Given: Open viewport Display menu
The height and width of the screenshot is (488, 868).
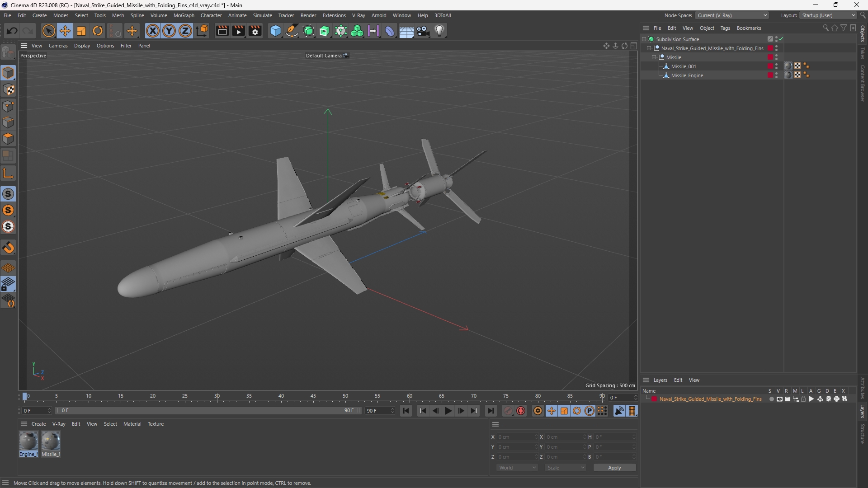Looking at the screenshot, I should tap(82, 46).
